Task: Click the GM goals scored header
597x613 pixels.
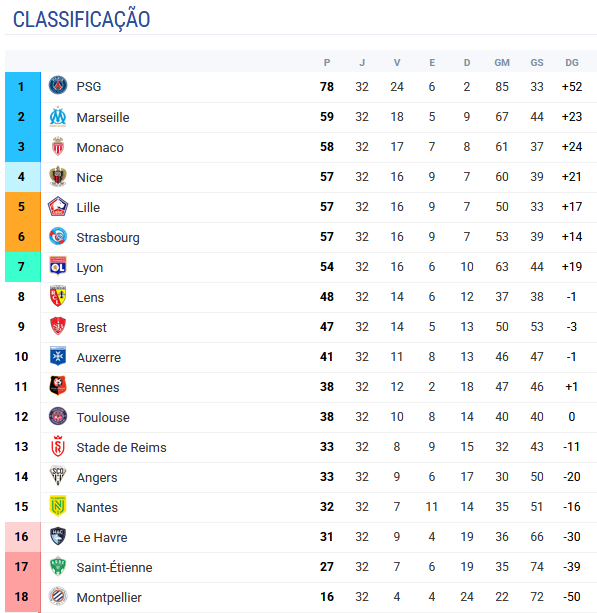Action: click(x=502, y=63)
